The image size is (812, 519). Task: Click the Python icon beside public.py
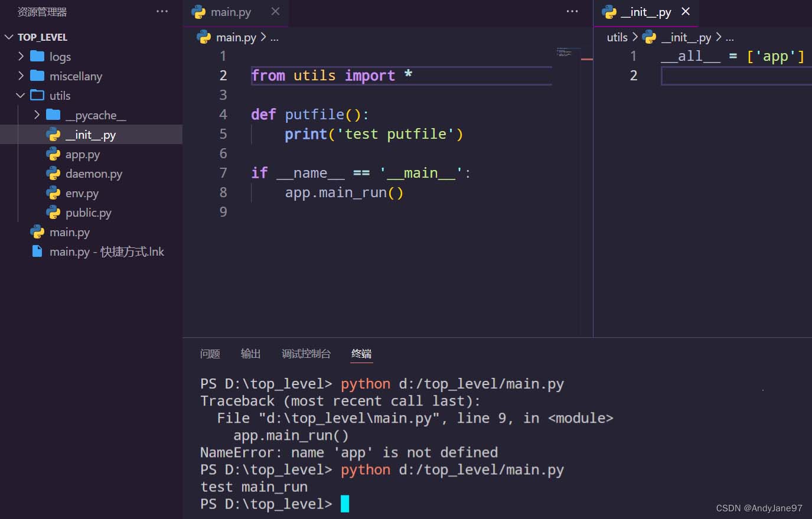click(53, 213)
